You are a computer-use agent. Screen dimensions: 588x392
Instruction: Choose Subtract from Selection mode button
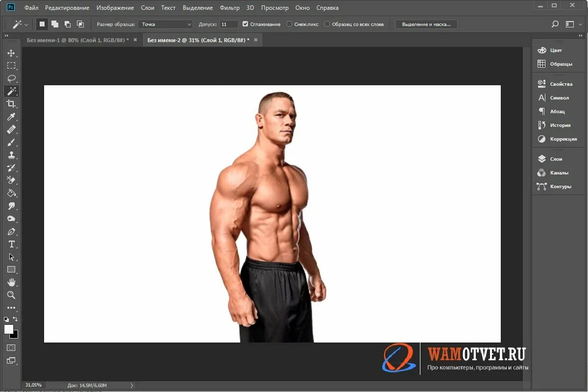(68, 24)
